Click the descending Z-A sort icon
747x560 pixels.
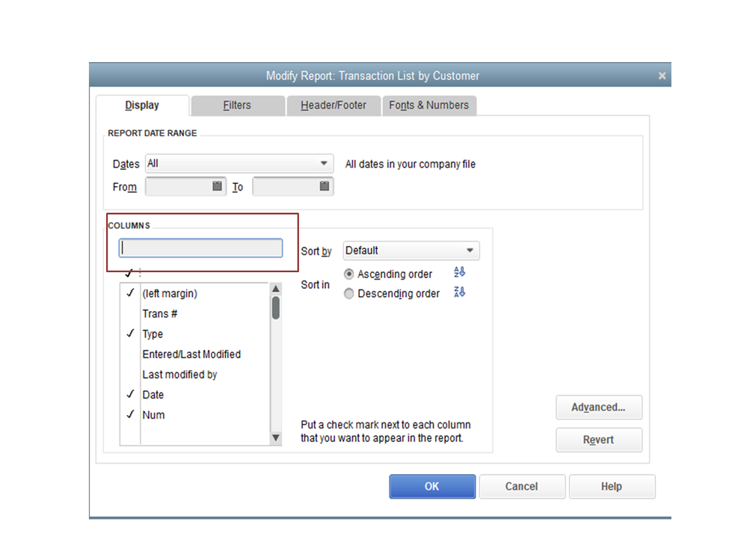pos(459,292)
